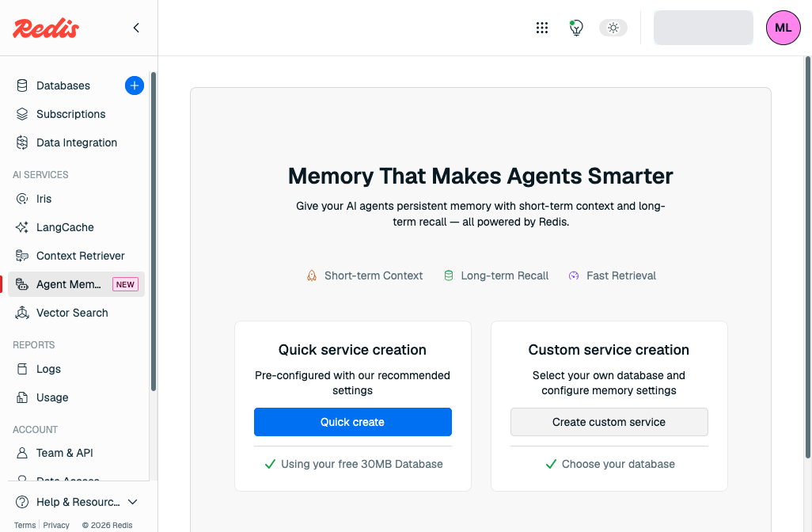Open the Logs report
This screenshot has width=812, height=532.
click(x=49, y=369)
